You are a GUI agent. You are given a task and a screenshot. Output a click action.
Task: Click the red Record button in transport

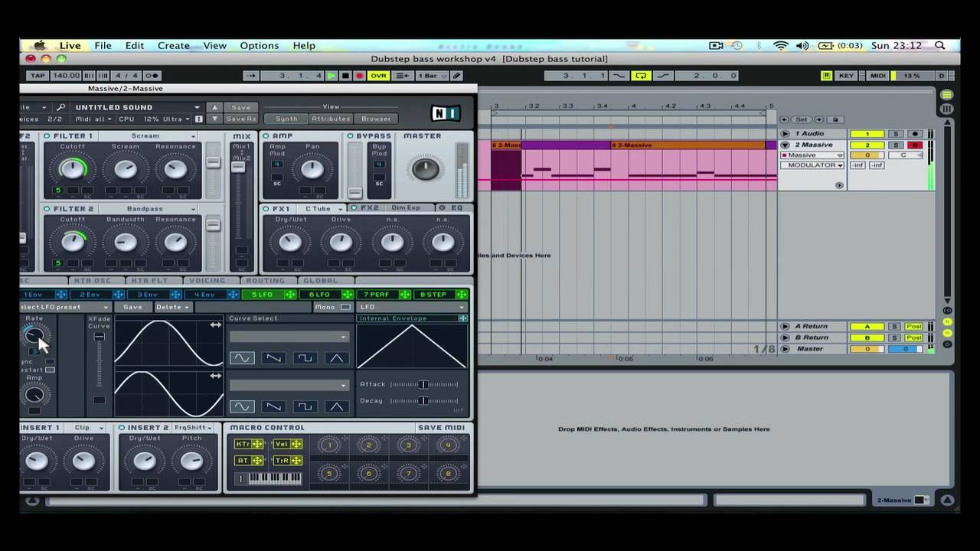[359, 76]
